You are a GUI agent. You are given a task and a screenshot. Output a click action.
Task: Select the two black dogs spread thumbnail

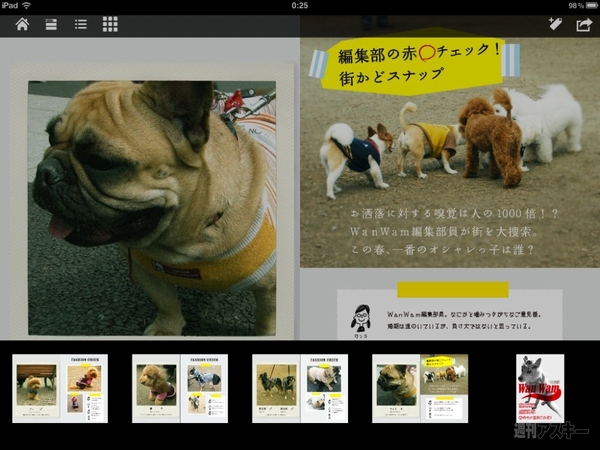click(300, 388)
